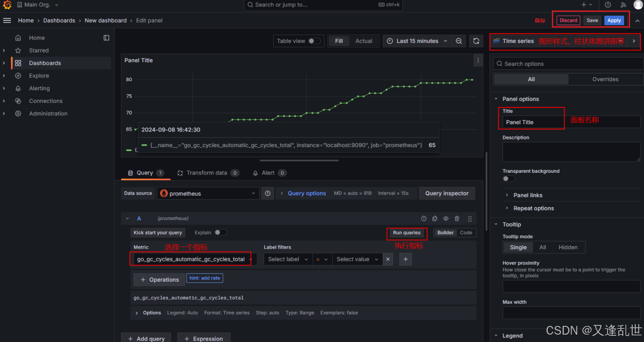
Task: Select the All options tab
Action: (531, 79)
